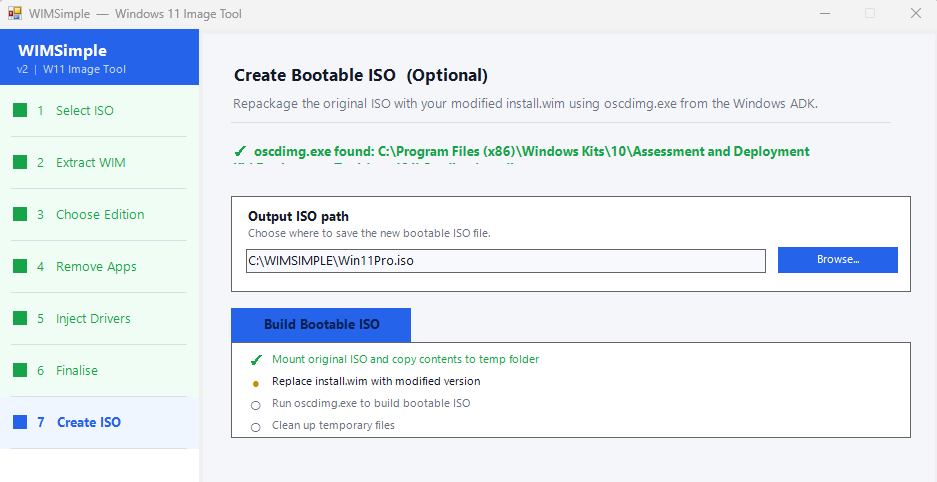This screenshot has height=482, width=937.
Task: Click the Output ISO path text field
Action: coord(505,260)
